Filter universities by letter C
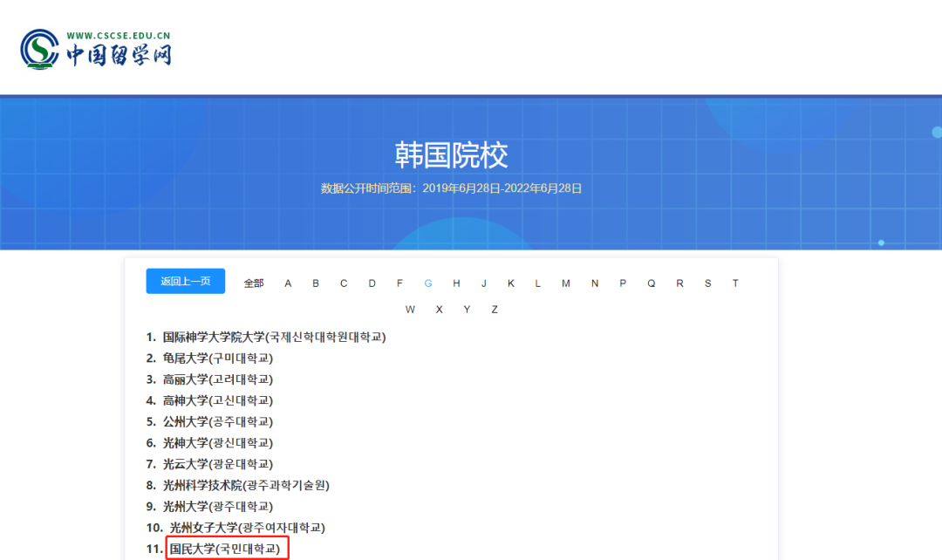The image size is (942, 560). [x=344, y=283]
